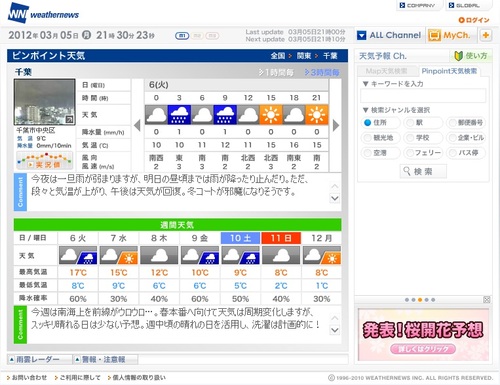Select the 11日 Sunday column header
Viewport: 500px width, 385px height.
(x=281, y=238)
